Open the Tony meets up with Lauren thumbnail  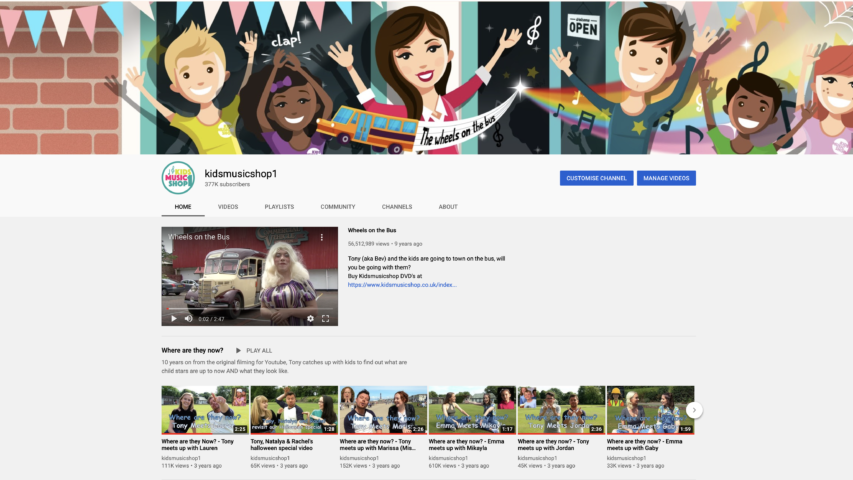(x=205, y=410)
